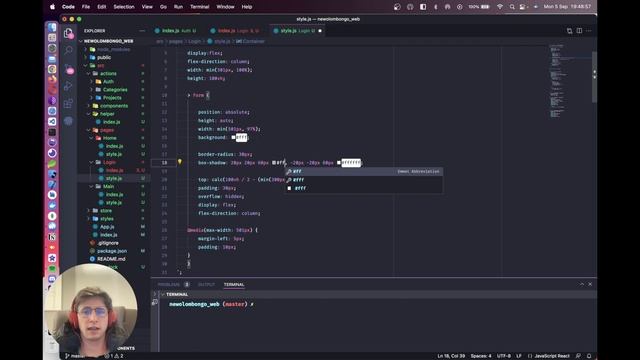The image size is (640, 360).
Task: Click Wi-Fi icon in macOS menu bar
Action: (500, 7)
